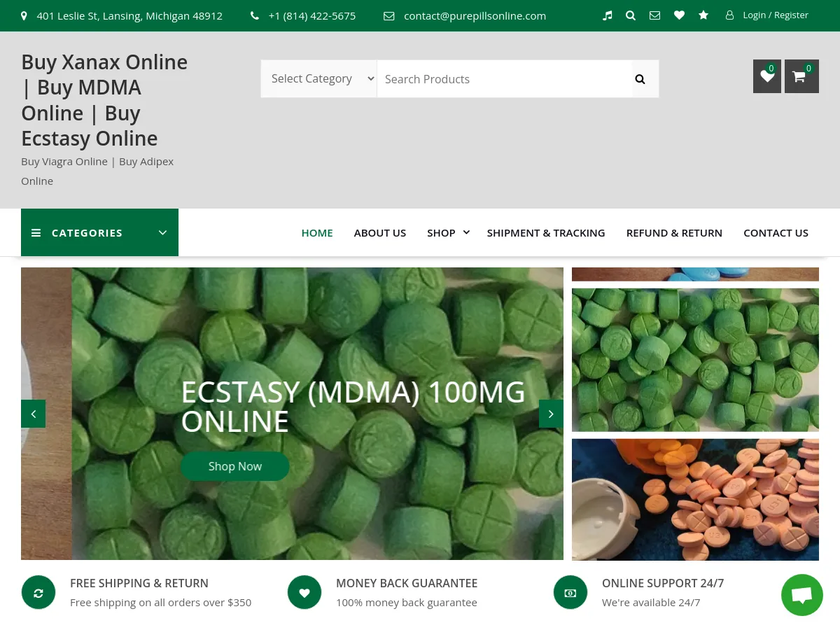
Task: Click the contact email address link
Action: click(475, 15)
